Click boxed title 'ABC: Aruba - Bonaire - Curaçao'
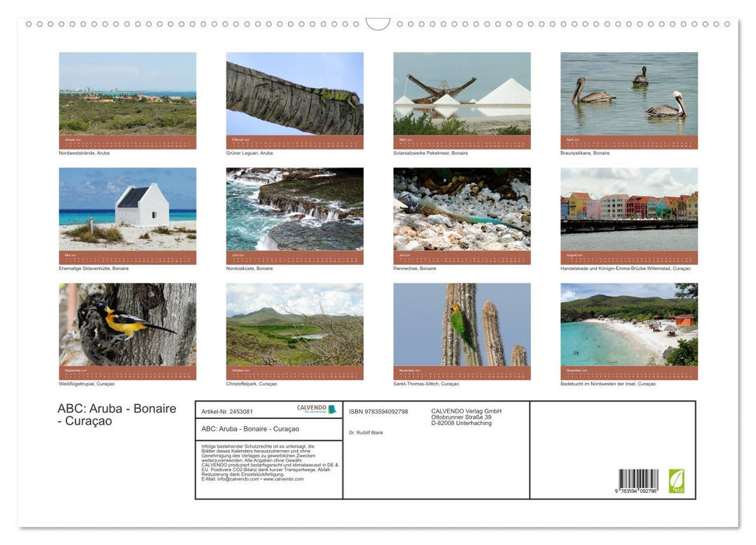This screenshot has height=545, width=756. (x=250, y=429)
